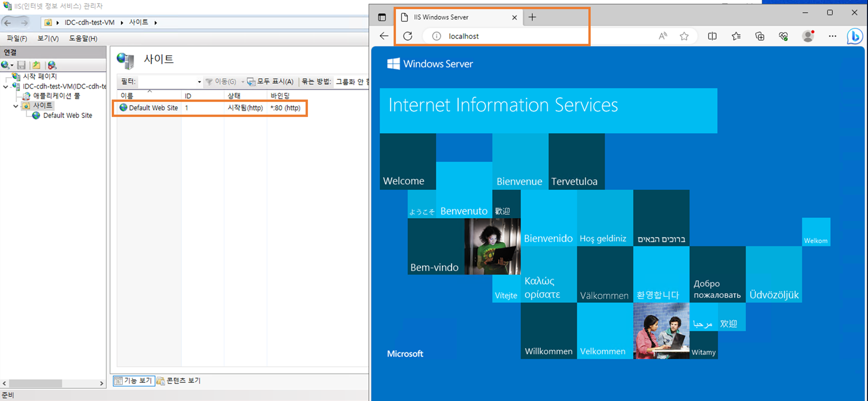This screenshot has width=868, height=401.
Task: Click the 모두 표시(A) button
Action: (x=270, y=82)
